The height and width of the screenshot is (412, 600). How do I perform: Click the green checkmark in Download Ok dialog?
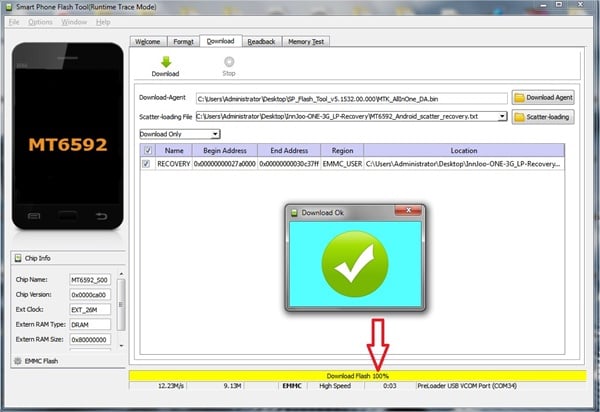355,264
